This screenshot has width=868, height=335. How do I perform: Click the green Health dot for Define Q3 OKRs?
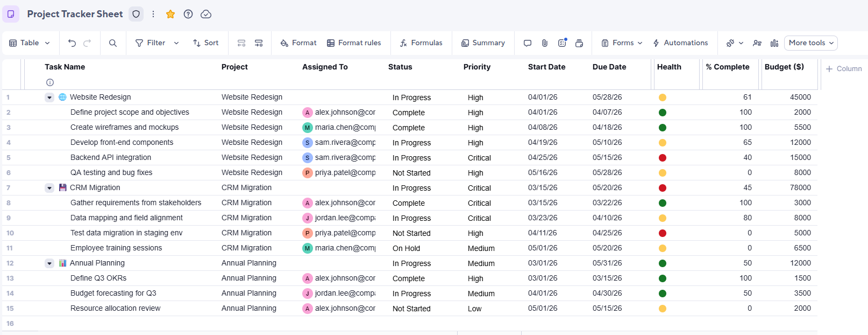tap(663, 278)
